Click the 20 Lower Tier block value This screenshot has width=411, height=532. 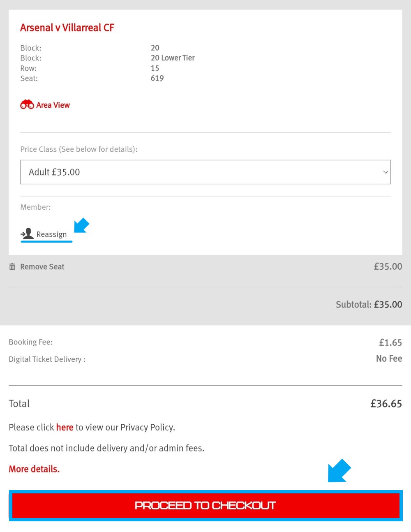tap(173, 58)
